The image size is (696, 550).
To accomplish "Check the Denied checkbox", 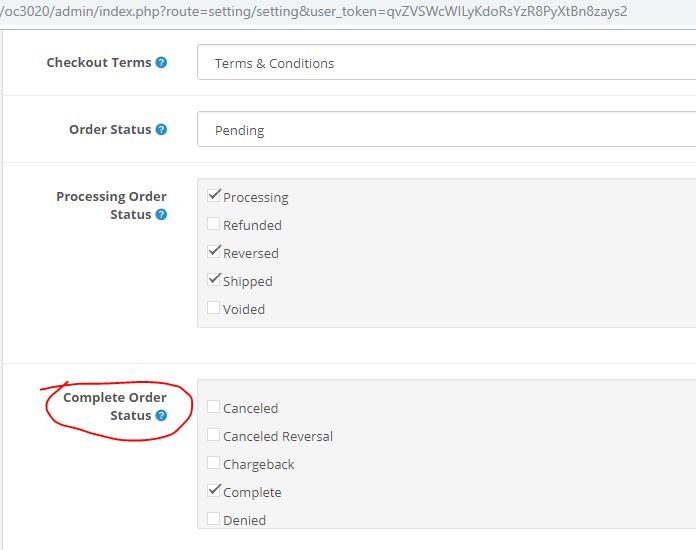I will click(214, 518).
